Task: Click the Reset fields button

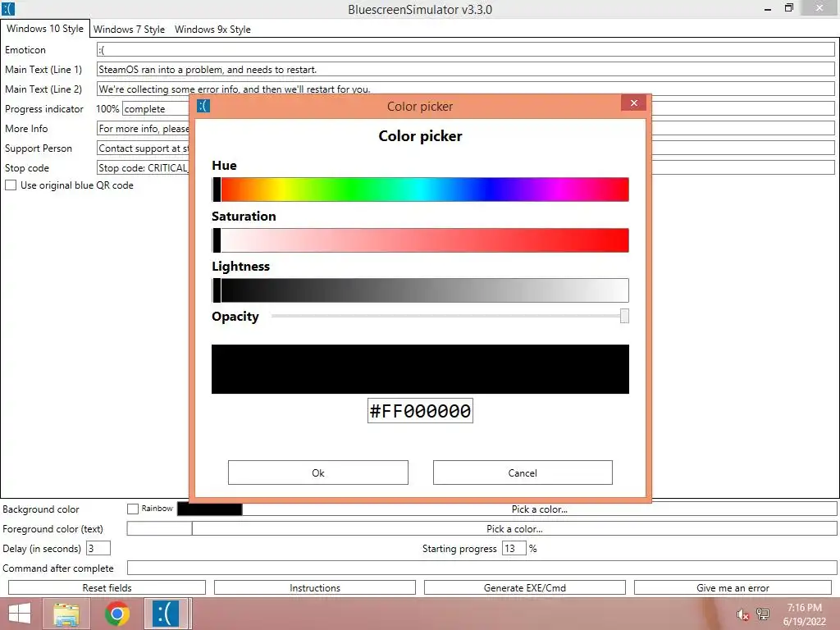Action: point(107,587)
